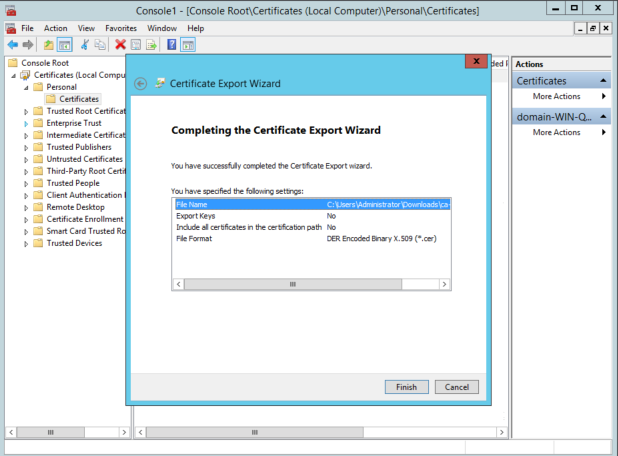Screen dimensions: 618x456
Task: Cancel the Certificate Export Wizard
Action: (457, 387)
